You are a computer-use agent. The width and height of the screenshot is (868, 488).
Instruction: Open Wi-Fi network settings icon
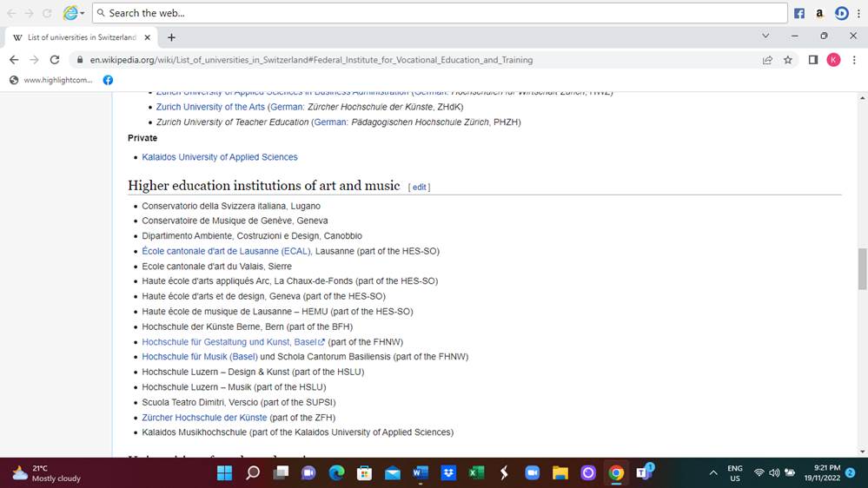pos(759,473)
